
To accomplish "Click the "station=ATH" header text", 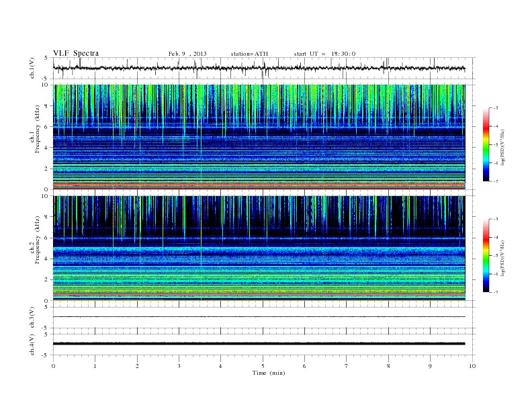I will 249,54.
